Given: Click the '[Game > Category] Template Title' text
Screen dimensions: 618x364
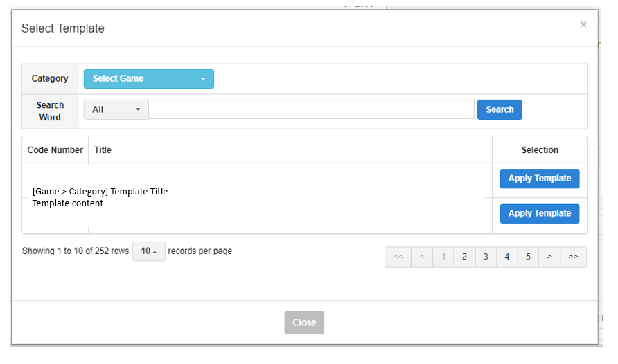Looking at the screenshot, I should pyautogui.click(x=100, y=191).
